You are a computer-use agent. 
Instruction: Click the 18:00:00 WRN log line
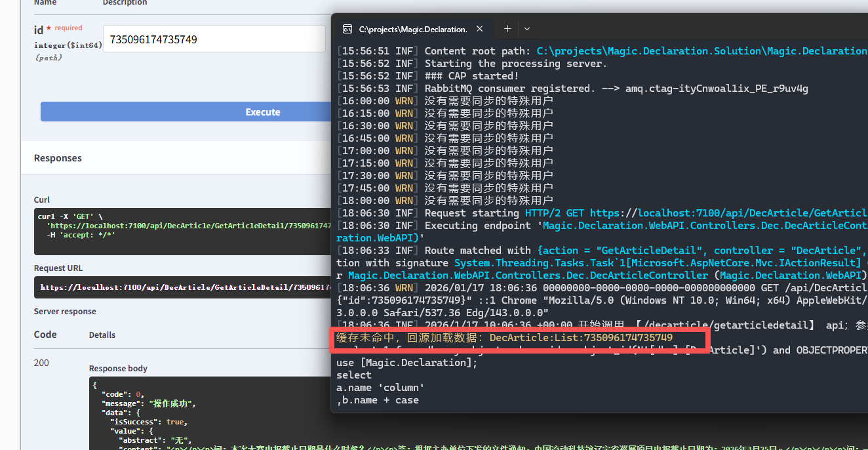click(x=445, y=201)
